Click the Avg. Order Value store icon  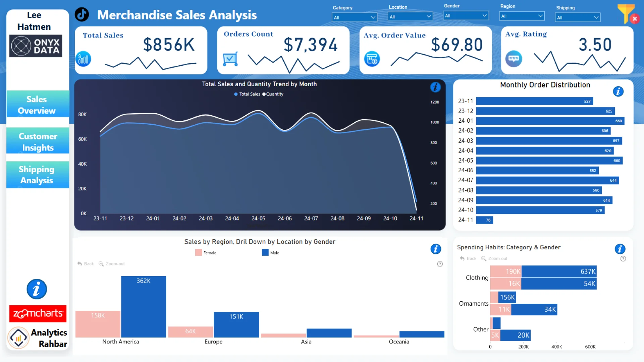[372, 59]
